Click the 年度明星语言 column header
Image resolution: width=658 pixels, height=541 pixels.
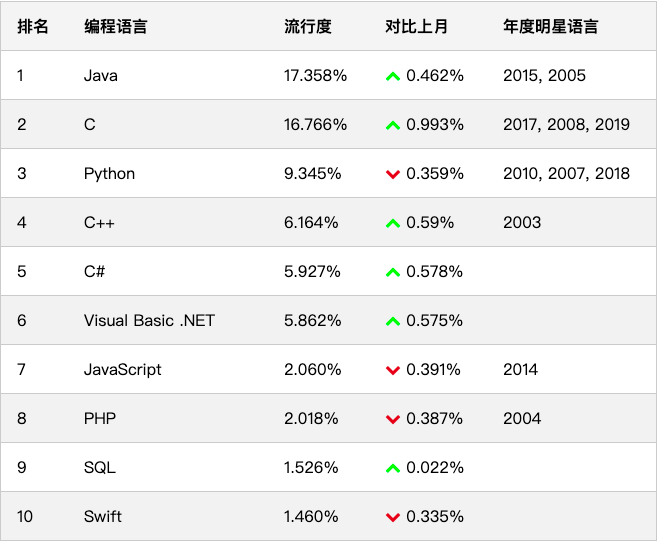(x=550, y=27)
